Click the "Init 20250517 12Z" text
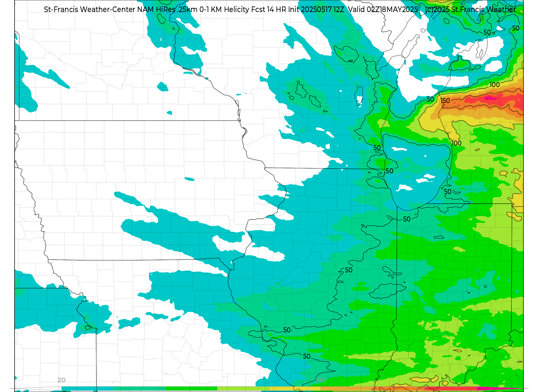 [x=316, y=10]
